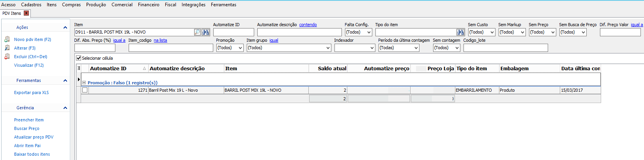Click the sort arrow on Automatize ID column
Image resolution: width=644 pixels, height=160 pixels.
[x=144, y=69]
